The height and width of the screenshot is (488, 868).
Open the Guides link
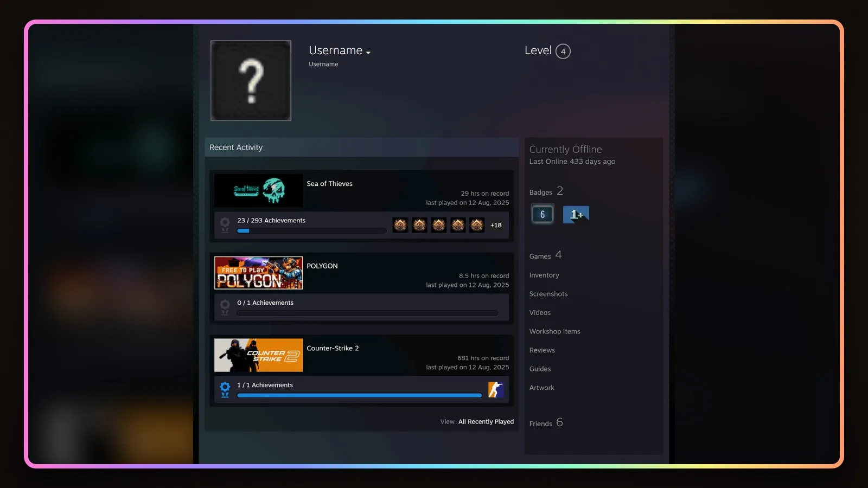[540, 369]
